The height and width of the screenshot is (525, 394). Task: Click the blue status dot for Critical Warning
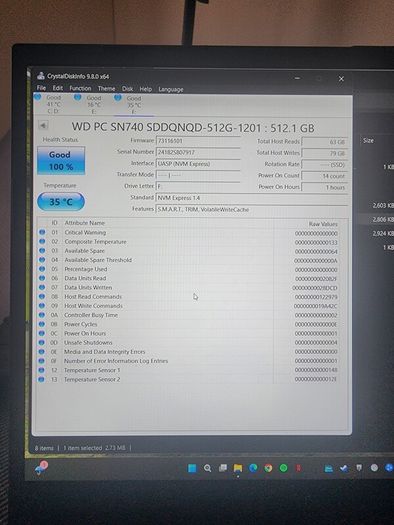(42, 232)
